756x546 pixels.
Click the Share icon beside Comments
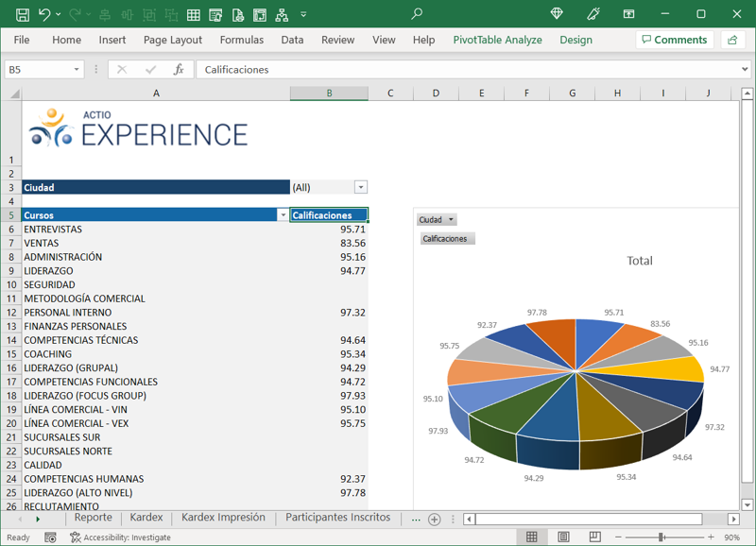point(731,40)
